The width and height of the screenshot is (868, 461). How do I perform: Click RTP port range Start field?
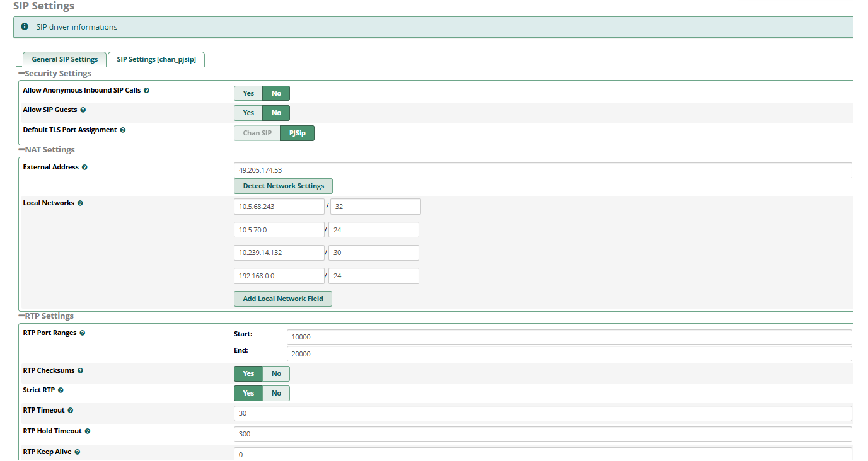click(569, 337)
